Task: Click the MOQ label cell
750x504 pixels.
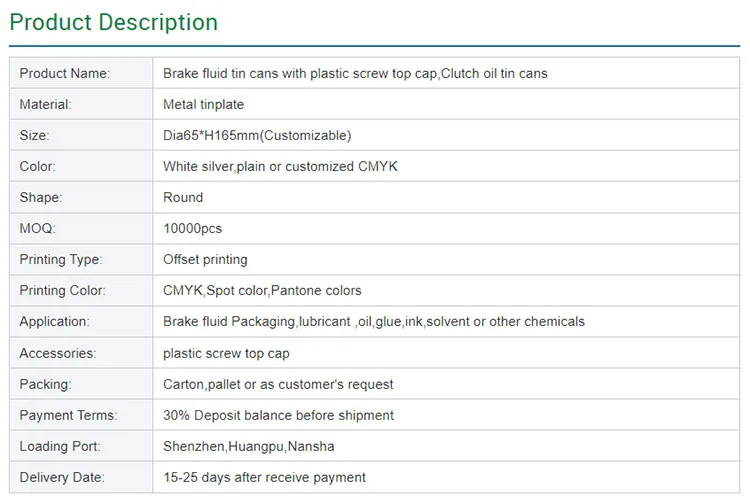Action: [x=36, y=228]
